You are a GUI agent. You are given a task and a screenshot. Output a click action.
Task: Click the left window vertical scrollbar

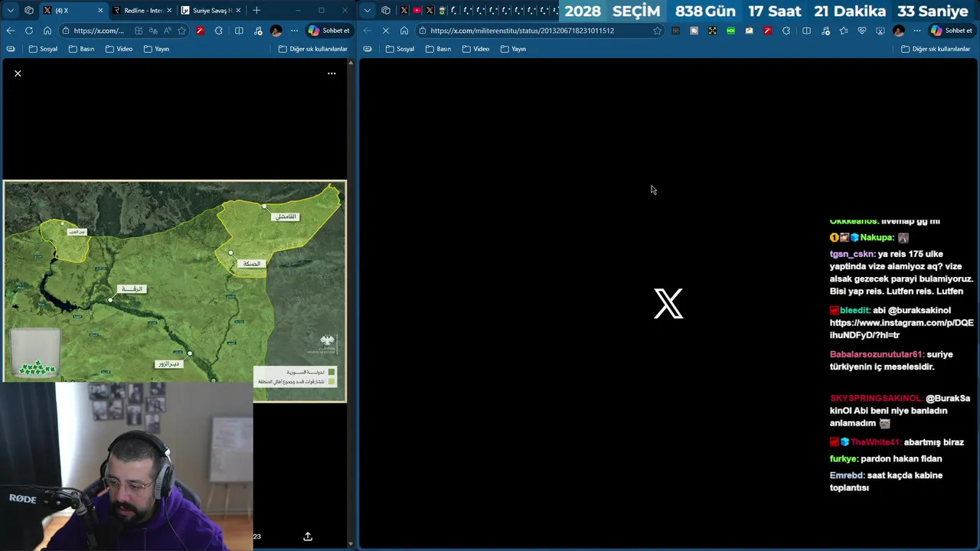(351, 302)
